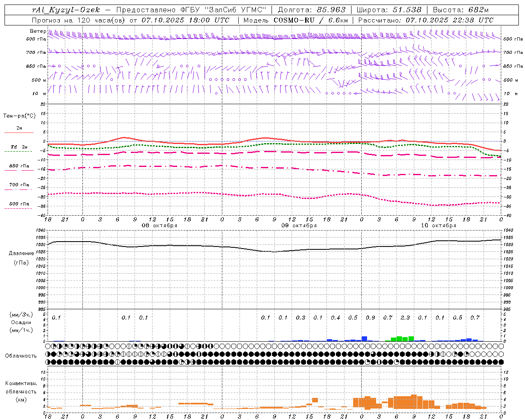Click the red 2м temperature legend line

click(19, 132)
